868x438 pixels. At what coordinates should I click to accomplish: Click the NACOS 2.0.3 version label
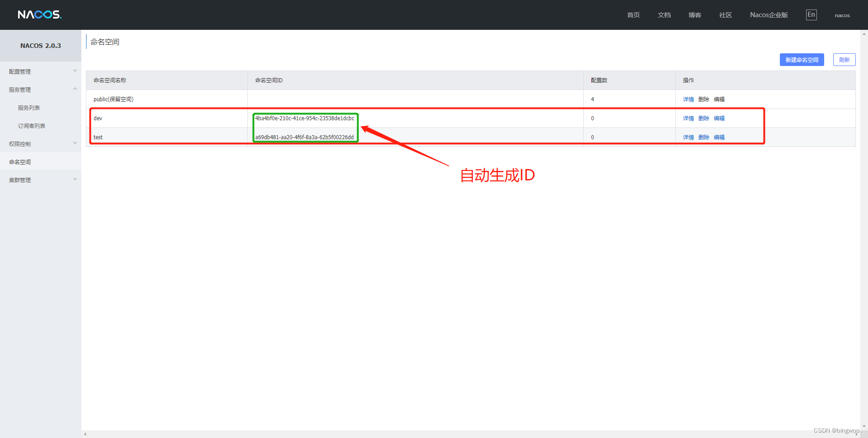[41, 46]
